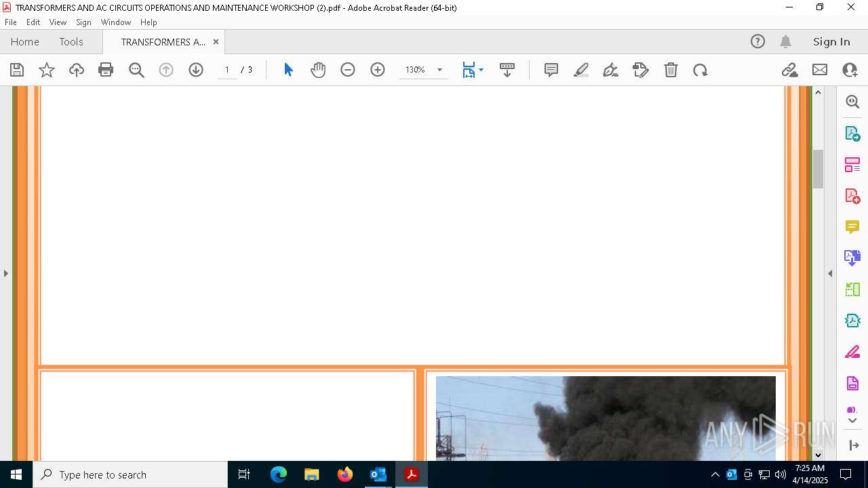
Task: Expand zoom level dropdown arrow
Action: (439, 70)
